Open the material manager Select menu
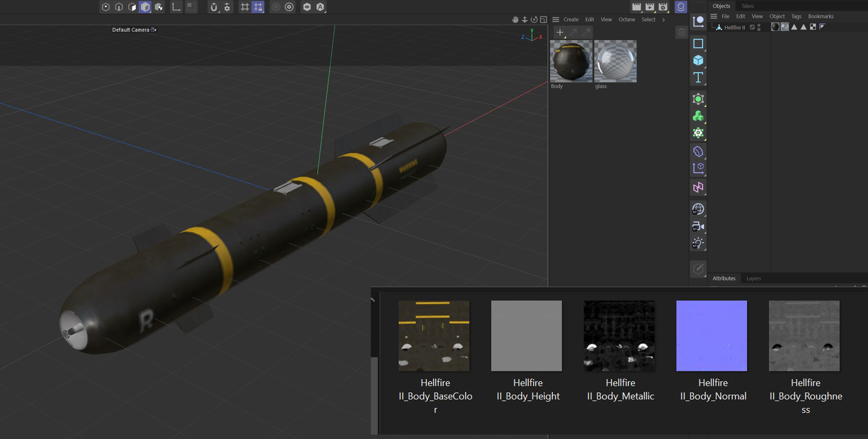Screen dimensions: 868x439 pos(648,19)
